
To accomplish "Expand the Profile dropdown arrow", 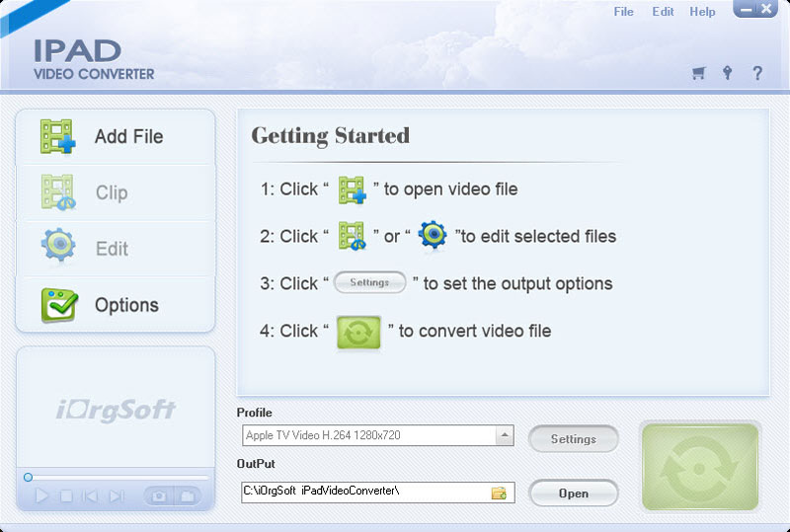I will [x=505, y=435].
